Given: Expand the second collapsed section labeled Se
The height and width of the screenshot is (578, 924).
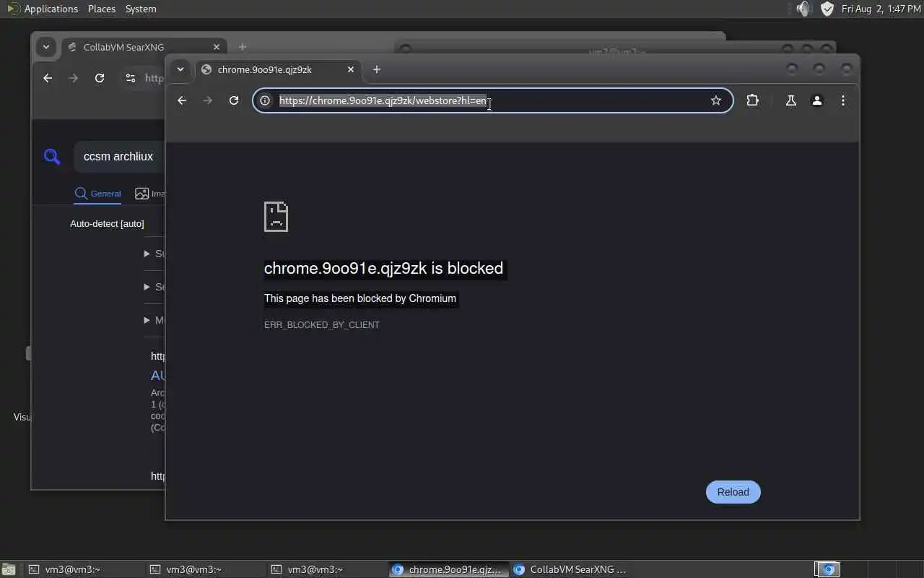Looking at the screenshot, I should 154,287.
